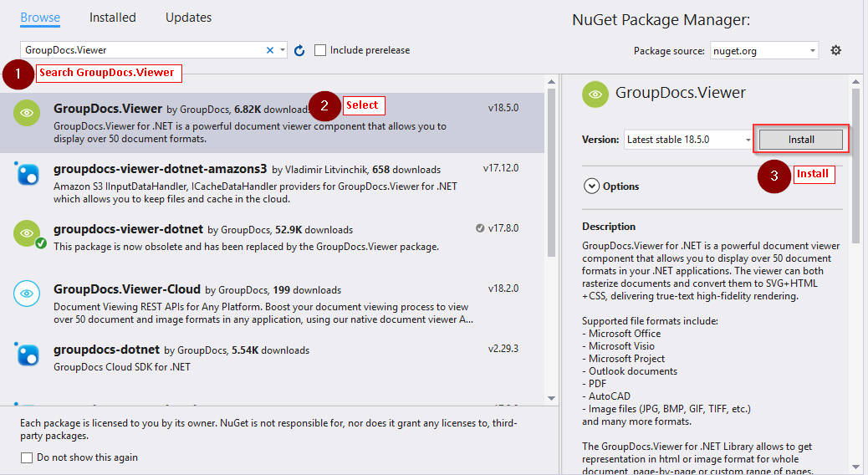Enable the Include prerelease checkbox
The image size is (868, 475).
pos(320,50)
